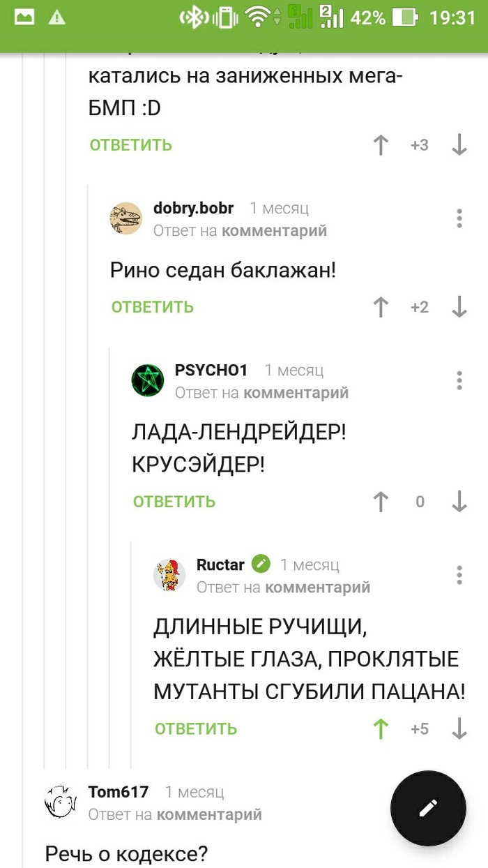Tap the floating pencil write-comment button

[428, 808]
